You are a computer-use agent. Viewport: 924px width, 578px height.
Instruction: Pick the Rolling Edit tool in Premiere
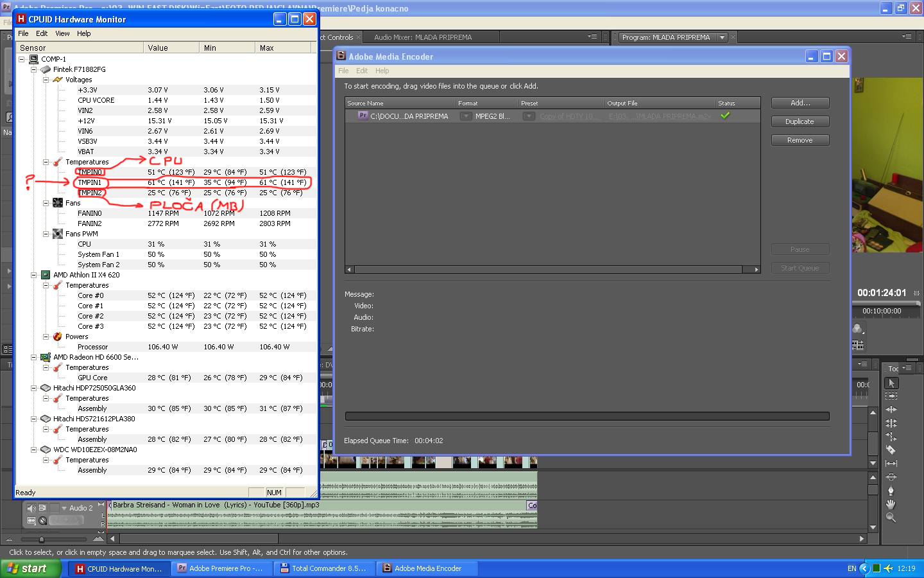click(891, 423)
